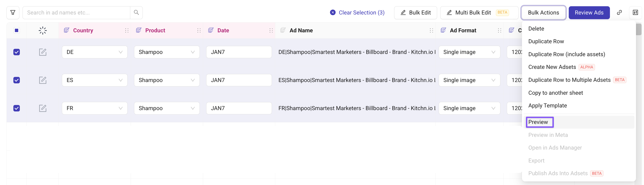Open the FR country dropdown

pyautogui.click(x=95, y=108)
